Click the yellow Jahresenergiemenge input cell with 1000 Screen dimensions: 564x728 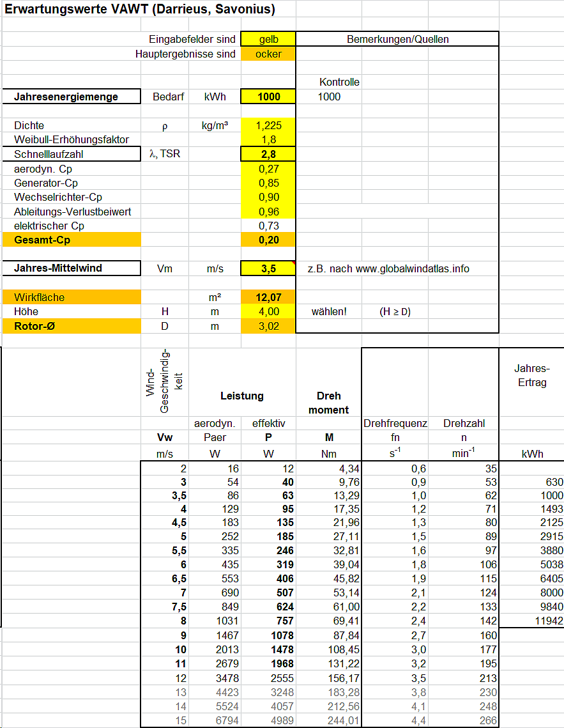coord(268,97)
